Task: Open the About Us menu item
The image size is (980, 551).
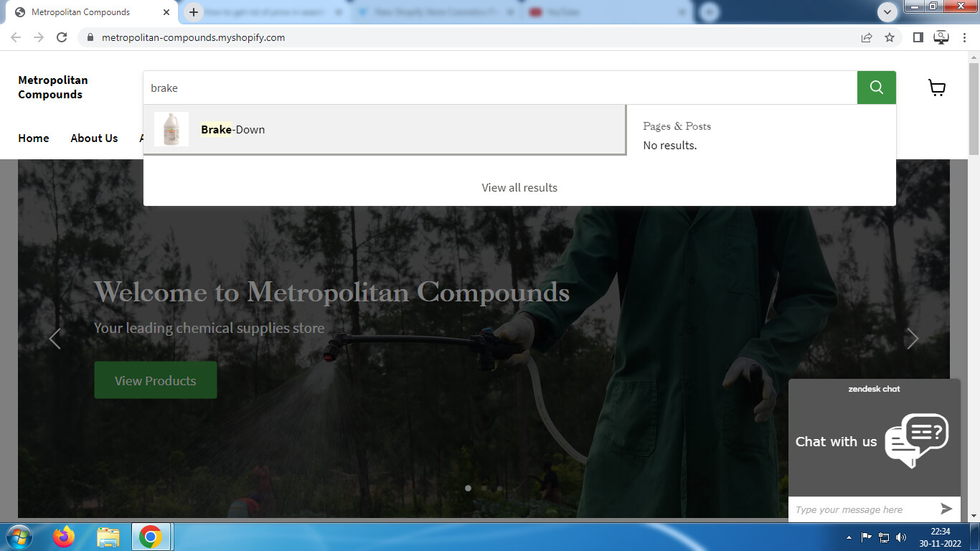Action: coord(94,138)
